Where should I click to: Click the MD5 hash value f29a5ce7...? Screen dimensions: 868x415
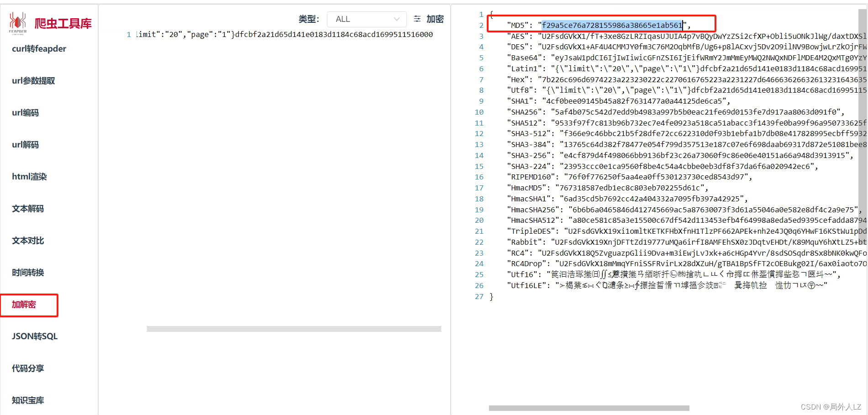(612, 25)
